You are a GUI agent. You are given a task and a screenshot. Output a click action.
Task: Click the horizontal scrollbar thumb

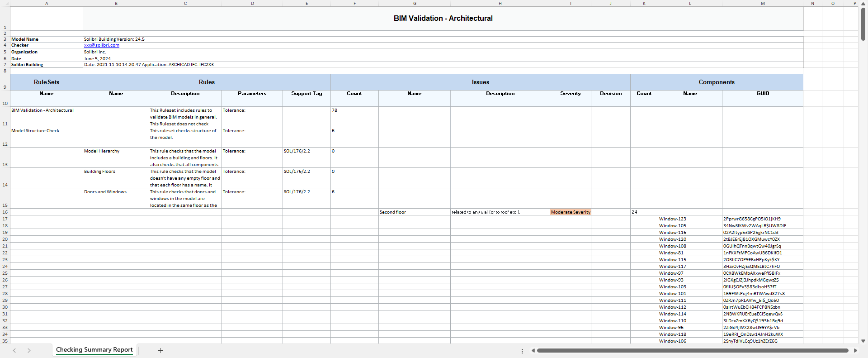pyautogui.click(x=692, y=350)
